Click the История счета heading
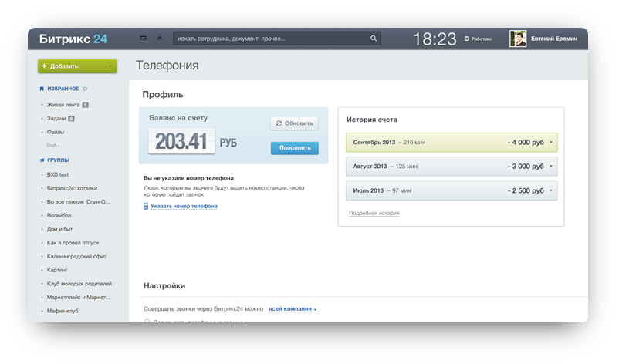Viewport: 619px width, 364px height. pos(372,120)
